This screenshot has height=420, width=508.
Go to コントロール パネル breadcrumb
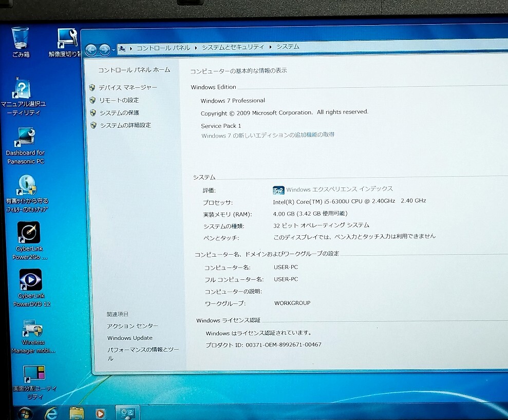163,48
